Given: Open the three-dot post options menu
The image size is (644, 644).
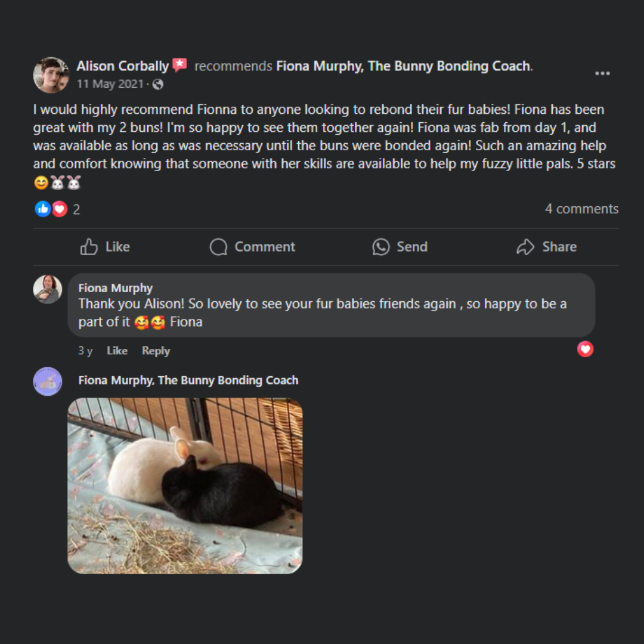Looking at the screenshot, I should tap(602, 73).
